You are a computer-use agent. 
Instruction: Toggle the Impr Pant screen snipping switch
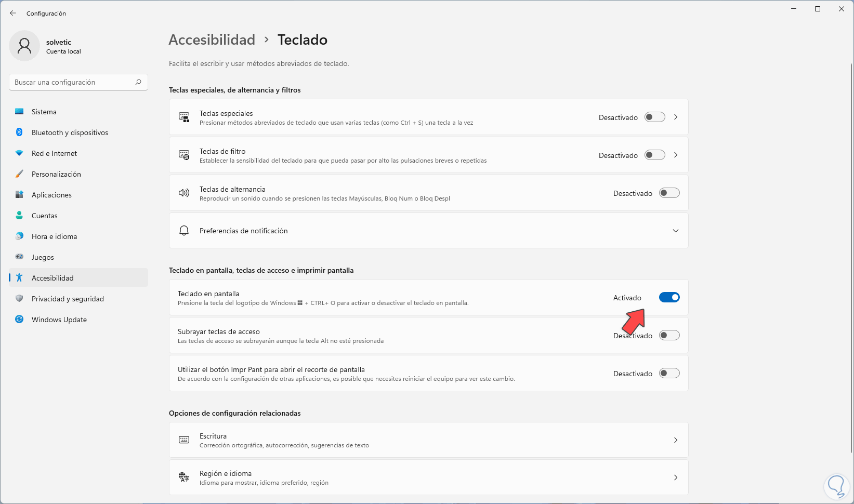click(669, 373)
